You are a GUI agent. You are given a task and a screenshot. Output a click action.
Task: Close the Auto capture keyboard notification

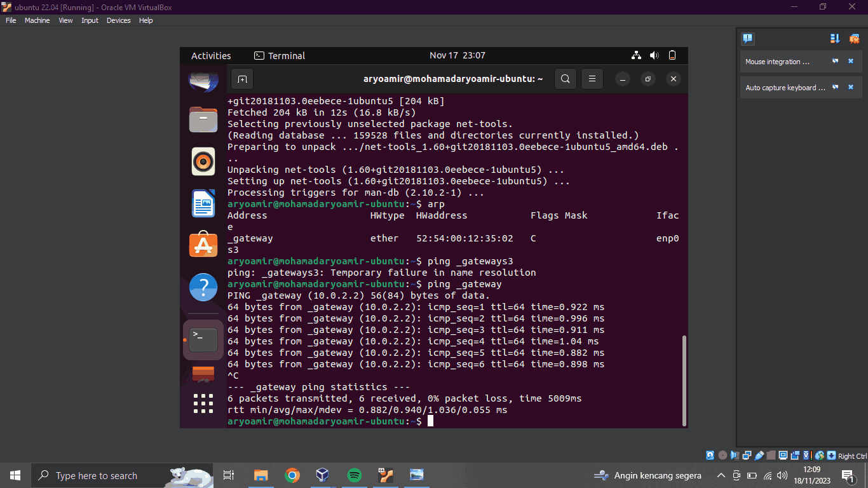pos(851,88)
